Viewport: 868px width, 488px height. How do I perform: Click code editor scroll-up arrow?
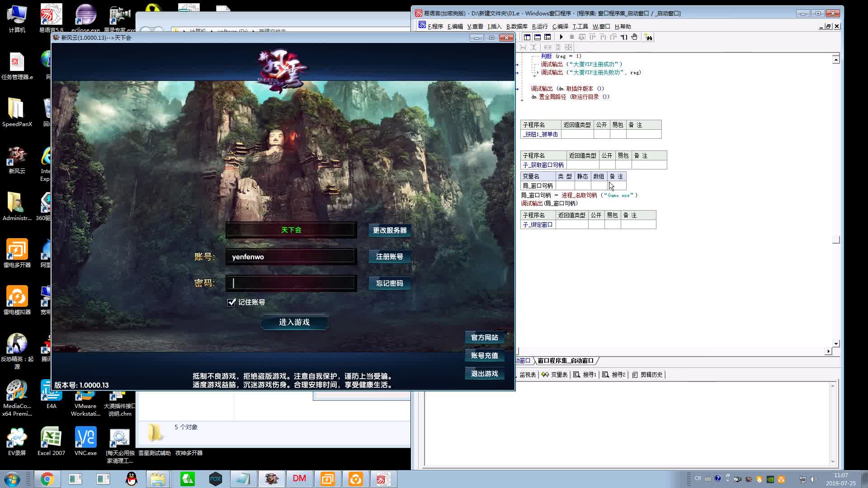coord(836,59)
